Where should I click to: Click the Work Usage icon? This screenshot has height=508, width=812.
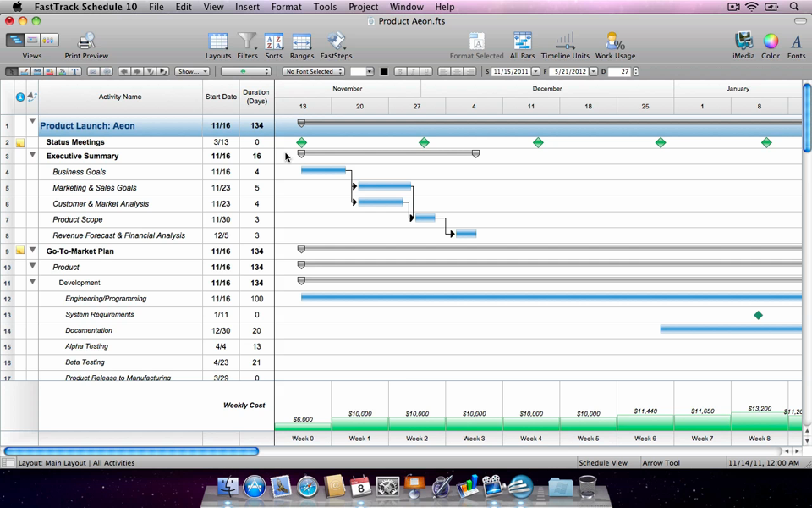(x=615, y=41)
